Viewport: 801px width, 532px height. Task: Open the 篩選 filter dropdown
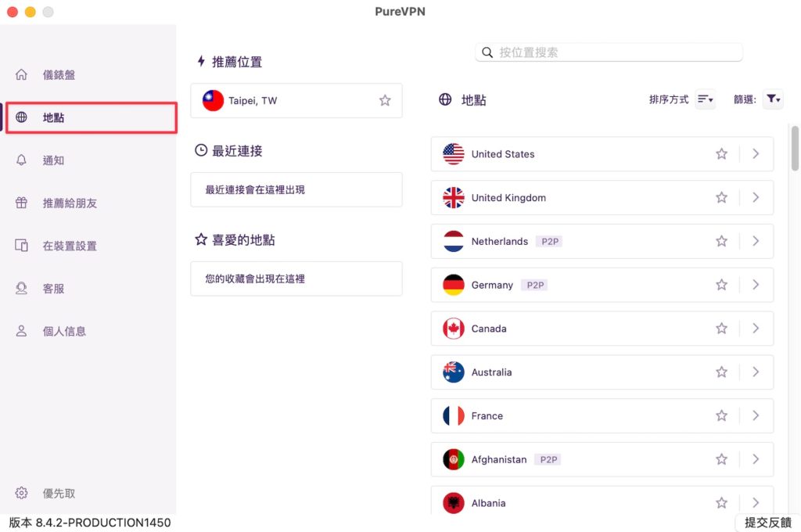(773, 99)
